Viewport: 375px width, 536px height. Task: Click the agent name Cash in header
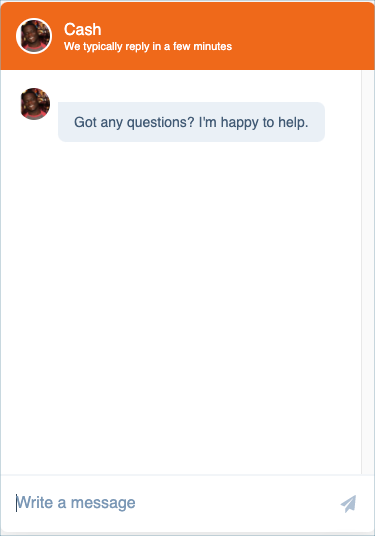[x=82, y=29]
